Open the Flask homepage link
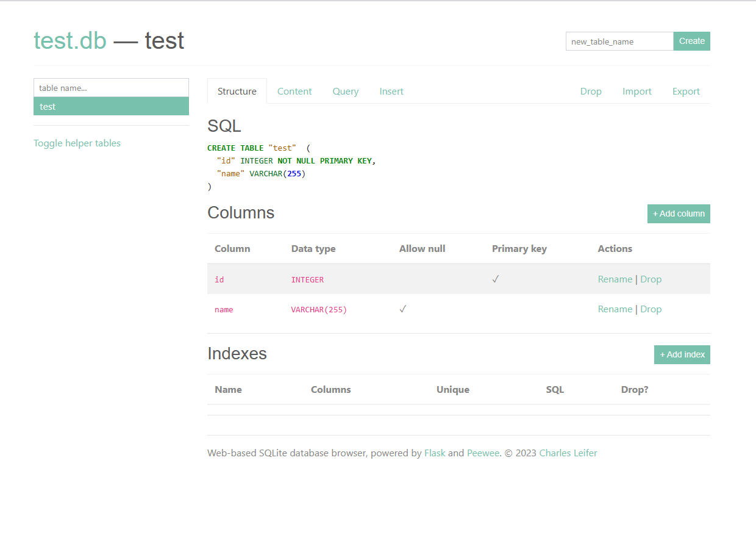Viewport: 756px width, 549px height. (435, 453)
